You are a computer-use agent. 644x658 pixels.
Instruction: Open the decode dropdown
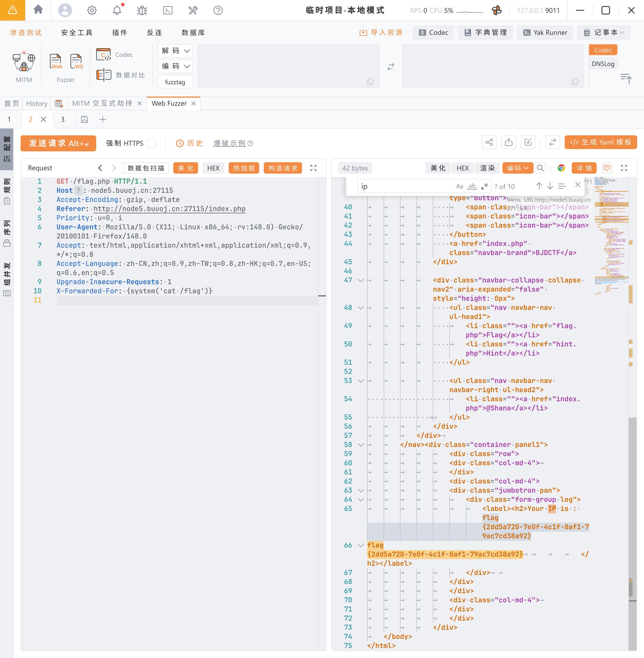point(175,51)
